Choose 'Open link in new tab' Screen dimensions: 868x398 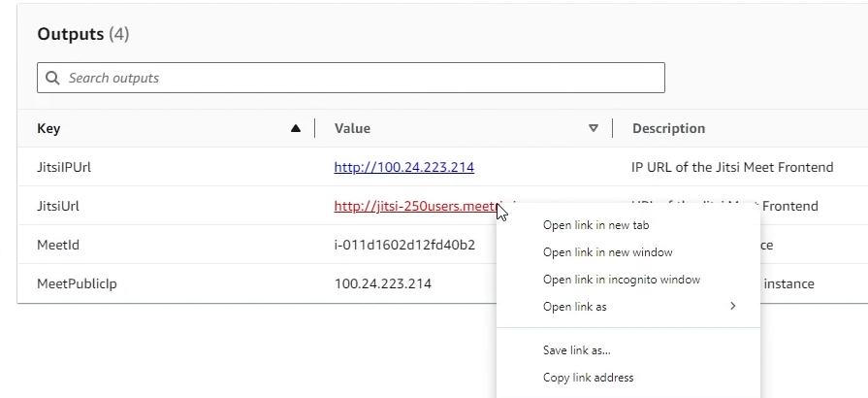pos(595,225)
